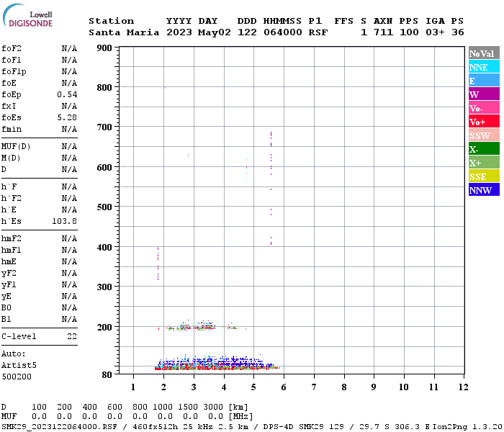
Task: Click the B1 parameter label
Action: (x=6, y=319)
